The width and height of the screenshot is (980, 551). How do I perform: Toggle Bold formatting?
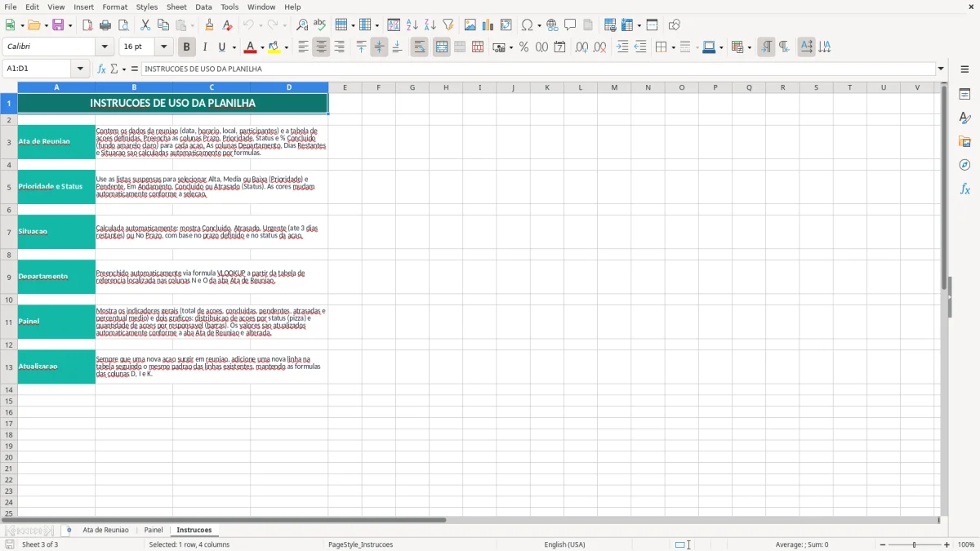pyautogui.click(x=187, y=47)
